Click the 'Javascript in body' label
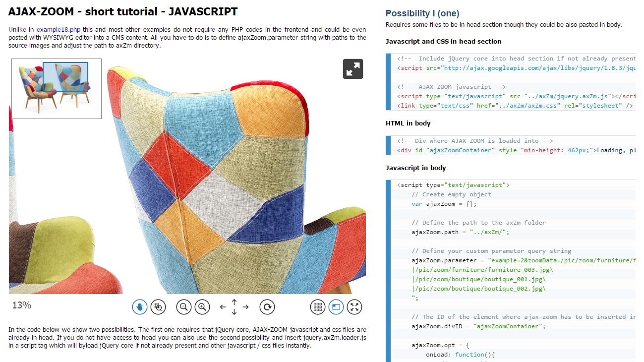Image resolution: width=644 pixels, height=362 pixels. pyautogui.click(x=416, y=168)
